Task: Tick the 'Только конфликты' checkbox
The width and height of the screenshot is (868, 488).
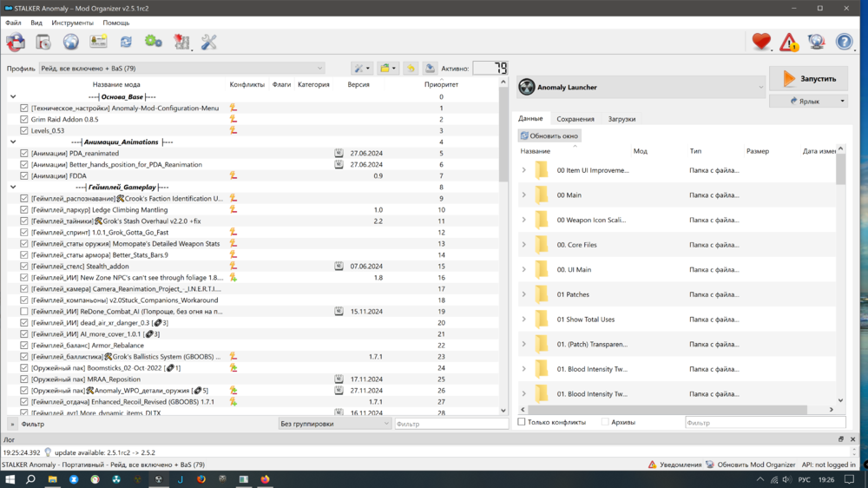Action: 522,422
